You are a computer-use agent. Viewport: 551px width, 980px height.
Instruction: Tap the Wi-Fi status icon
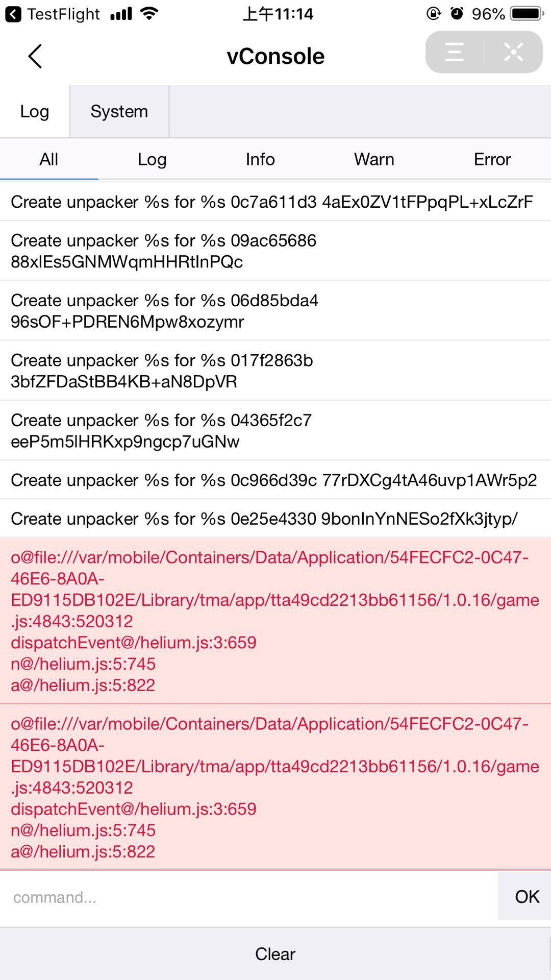tap(149, 14)
